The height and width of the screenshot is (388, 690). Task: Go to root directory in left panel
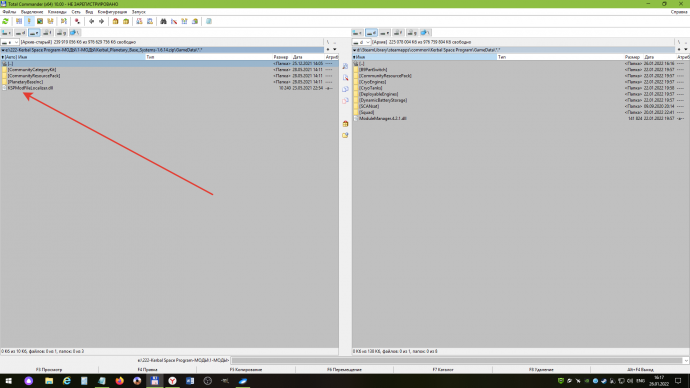tap(327, 42)
